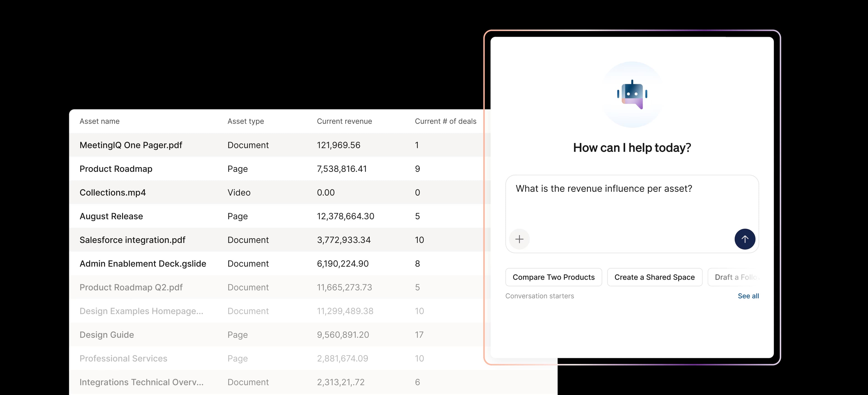Select the Product Roadmap page row
868x395 pixels.
tap(116, 169)
